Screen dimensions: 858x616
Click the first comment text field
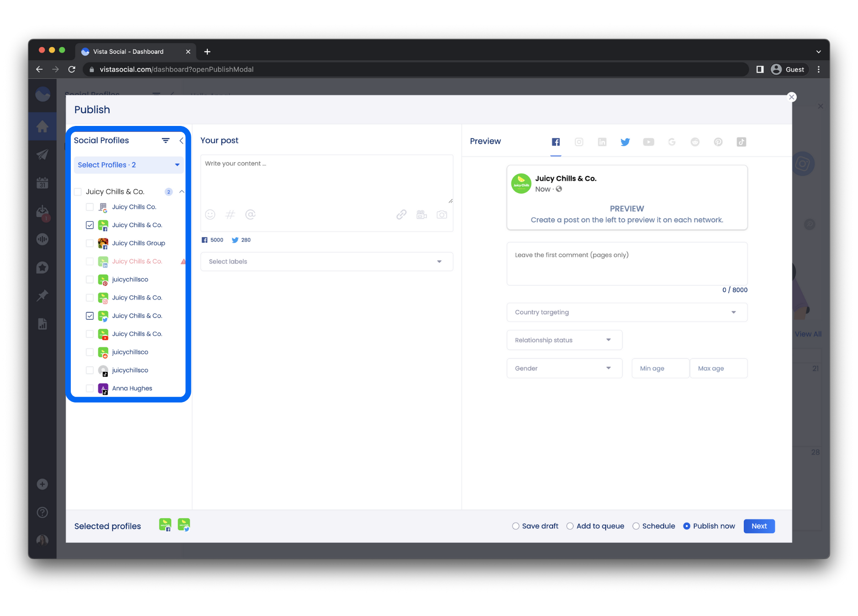[x=626, y=265]
